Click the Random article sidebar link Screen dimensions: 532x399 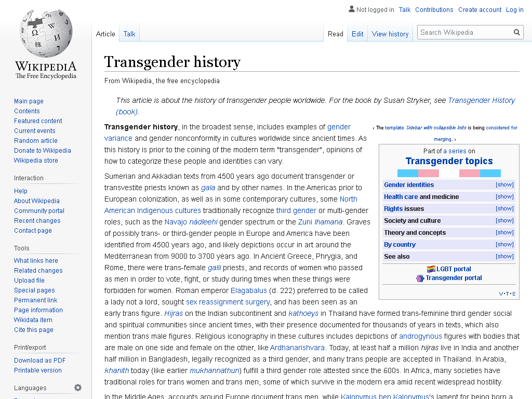tap(36, 140)
